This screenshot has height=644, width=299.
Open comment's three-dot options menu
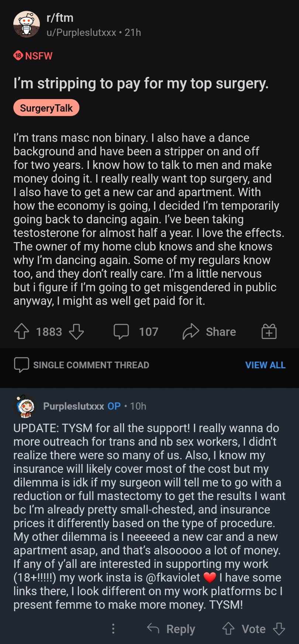coord(113,628)
